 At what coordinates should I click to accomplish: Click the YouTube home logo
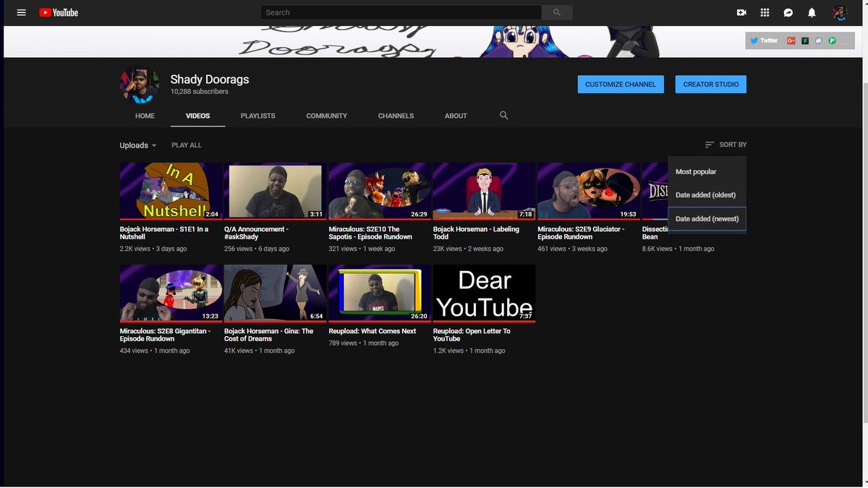click(59, 12)
